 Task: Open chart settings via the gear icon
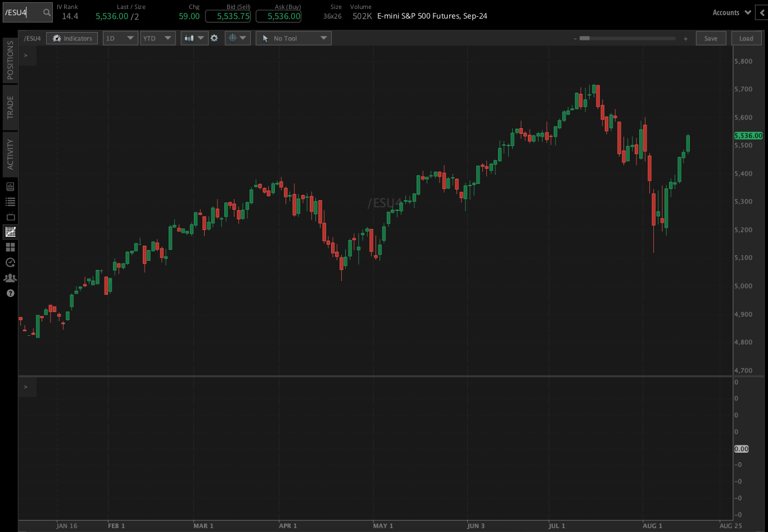(215, 38)
